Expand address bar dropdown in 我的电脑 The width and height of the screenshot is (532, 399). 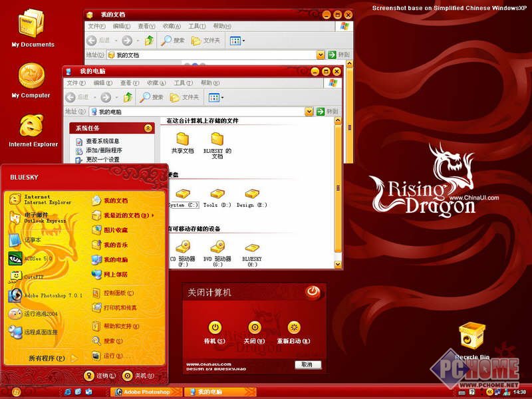(309, 112)
